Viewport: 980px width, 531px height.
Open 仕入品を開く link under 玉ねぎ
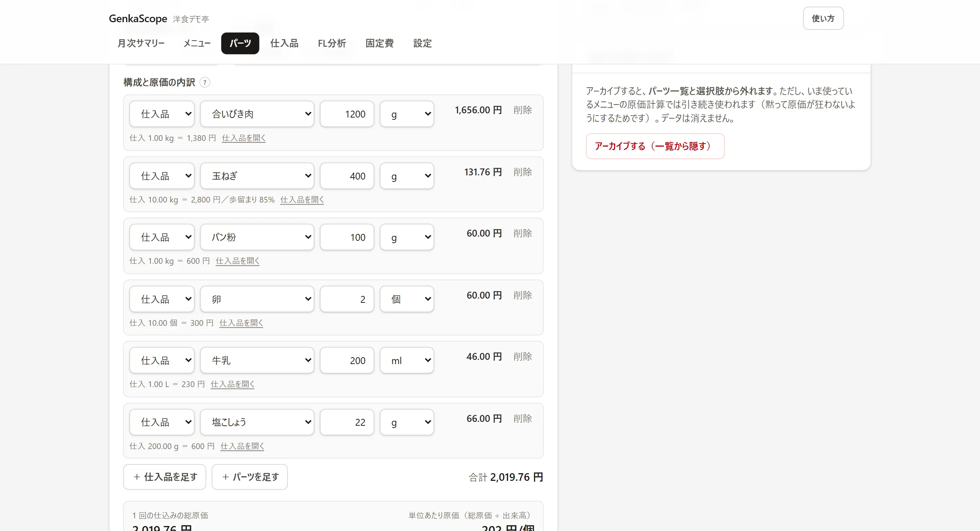point(302,200)
